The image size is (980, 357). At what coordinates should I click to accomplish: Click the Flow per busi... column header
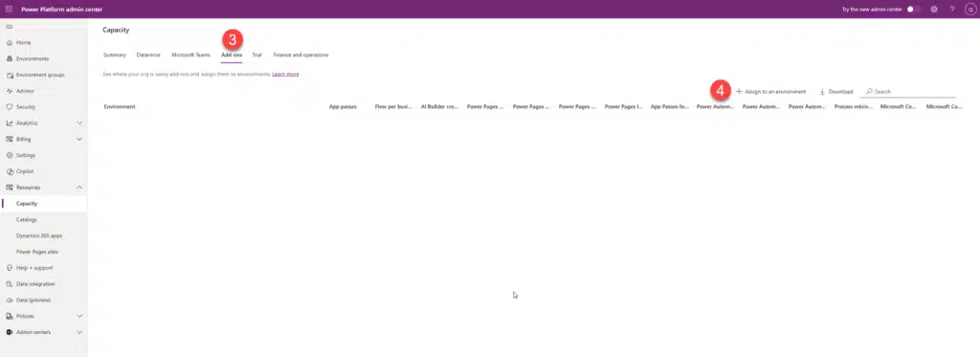pyautogui.click(x=393, y=107)
